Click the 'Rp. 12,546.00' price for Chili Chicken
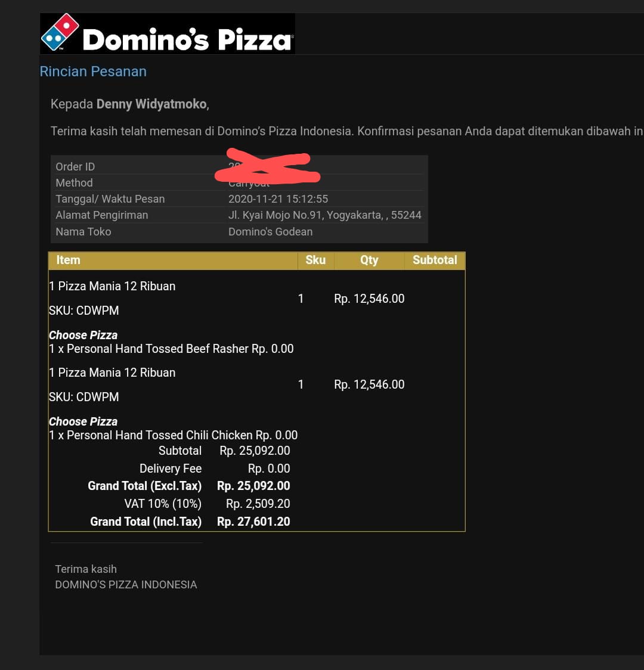 point(369,384)
